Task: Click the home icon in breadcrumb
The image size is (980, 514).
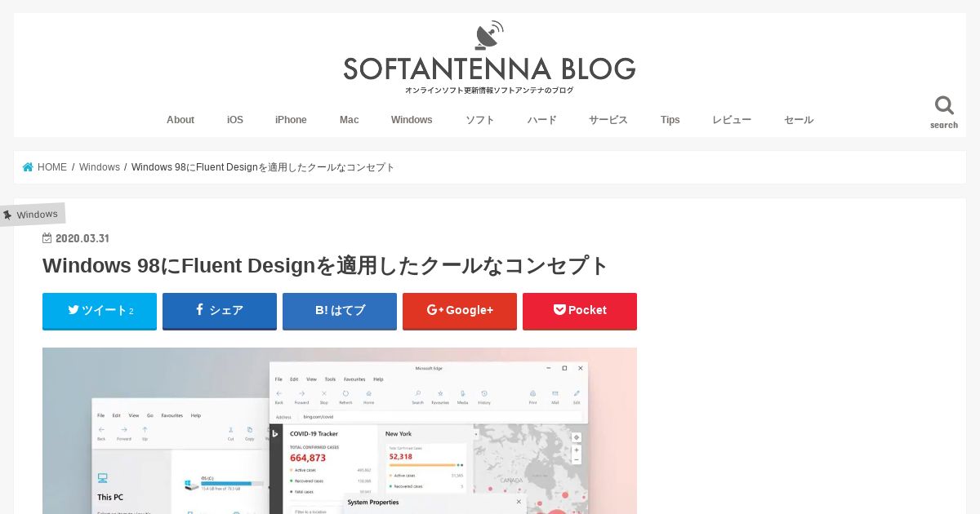Action: click(28, 167)
